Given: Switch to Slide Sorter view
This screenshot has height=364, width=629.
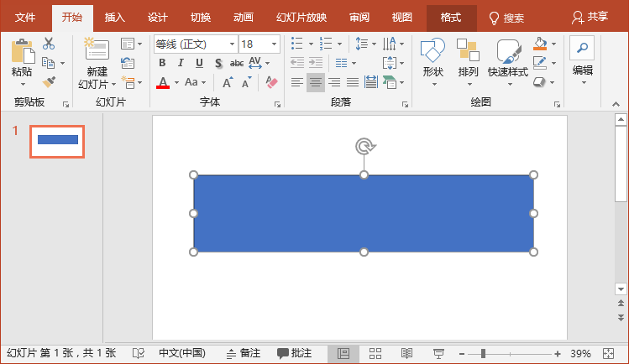Looking at the screenshot, I should pos(375,353).
